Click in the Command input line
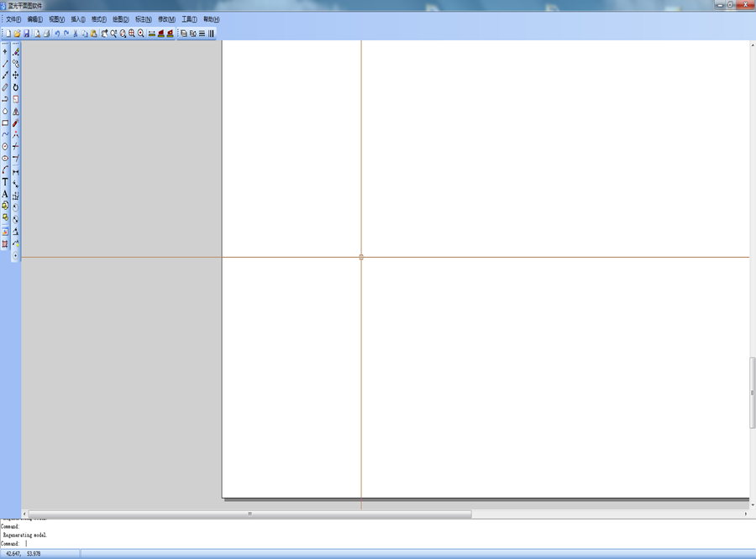This screenshot has height=559, width=756. click(x=378, y=543)
